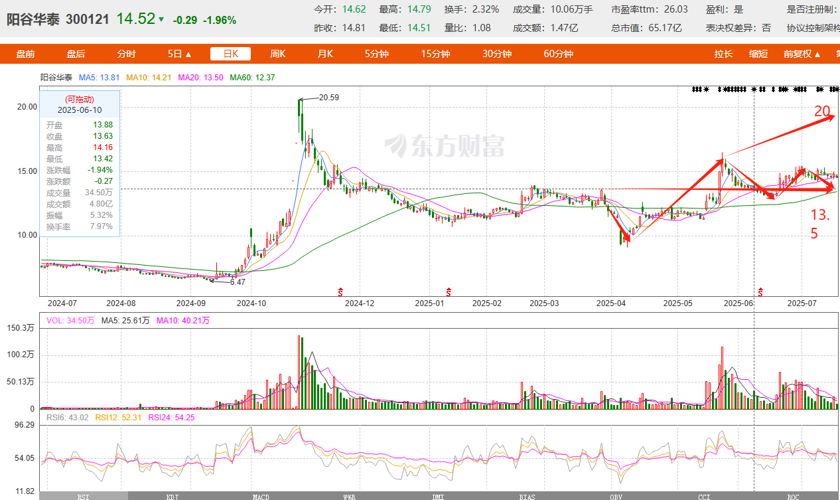This screenshot has height=500, width=840.
Task: Switch indicator panel to OBV
Action: pos(616,496)
